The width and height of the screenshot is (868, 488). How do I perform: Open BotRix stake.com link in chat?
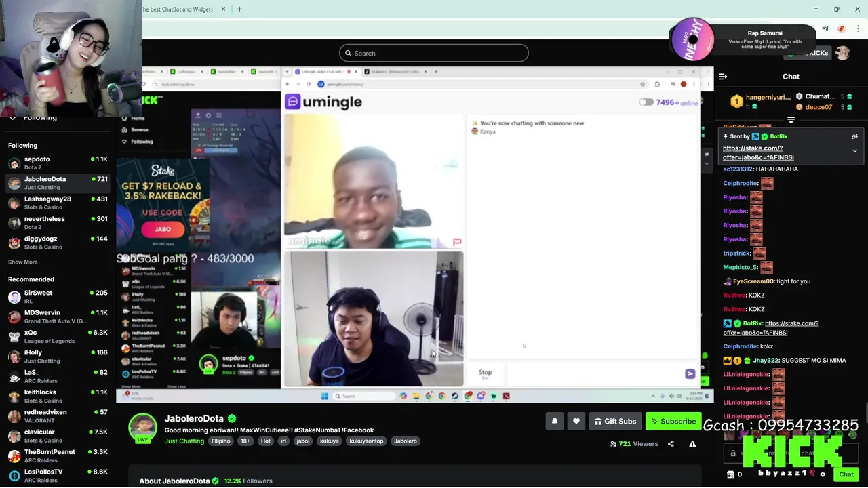click(771, 328)
